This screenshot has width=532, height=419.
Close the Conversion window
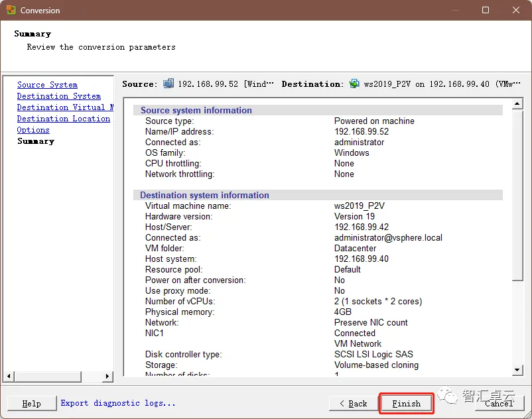pyautogui.click(x=516, y=10)
